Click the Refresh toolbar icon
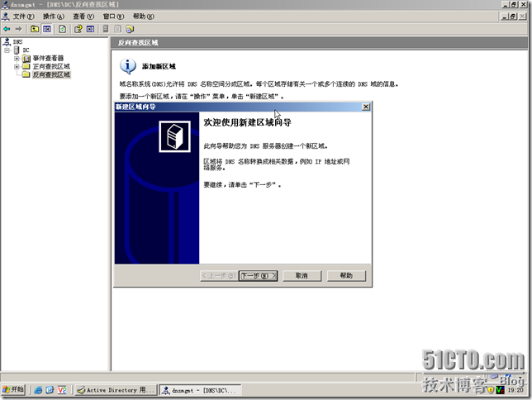This screenshot has width=532, height=400. [x=63, y=29]
